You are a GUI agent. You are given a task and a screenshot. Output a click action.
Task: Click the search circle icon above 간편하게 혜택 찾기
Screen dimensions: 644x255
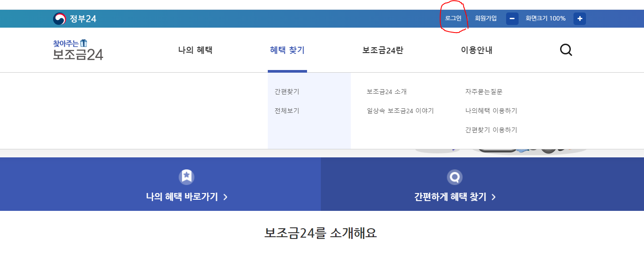coord(455,177)
